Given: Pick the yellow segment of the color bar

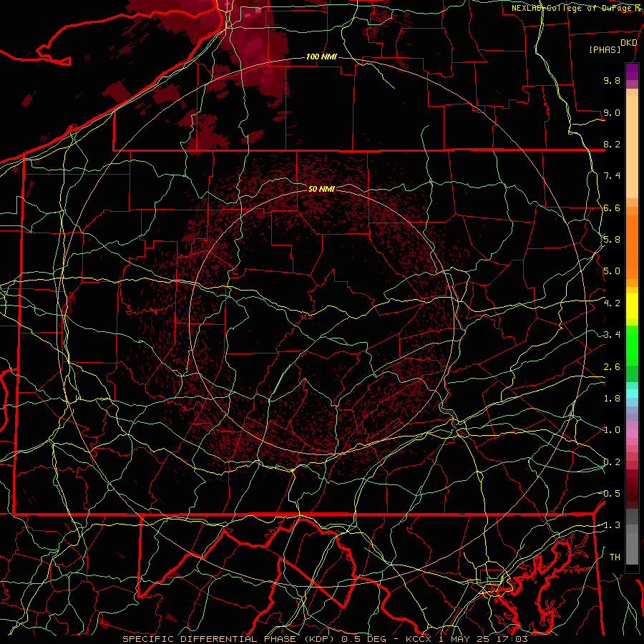Looking at the screenshot, I should (x=632, y=306).
